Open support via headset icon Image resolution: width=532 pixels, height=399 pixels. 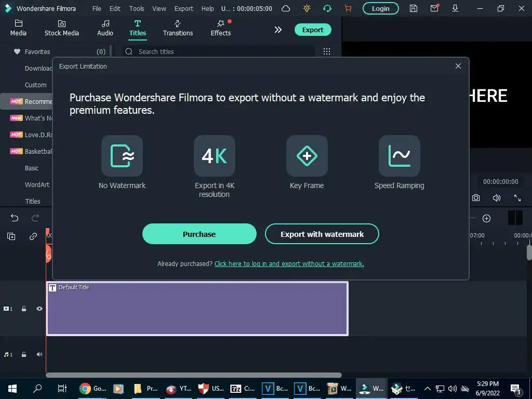[327, 8]
